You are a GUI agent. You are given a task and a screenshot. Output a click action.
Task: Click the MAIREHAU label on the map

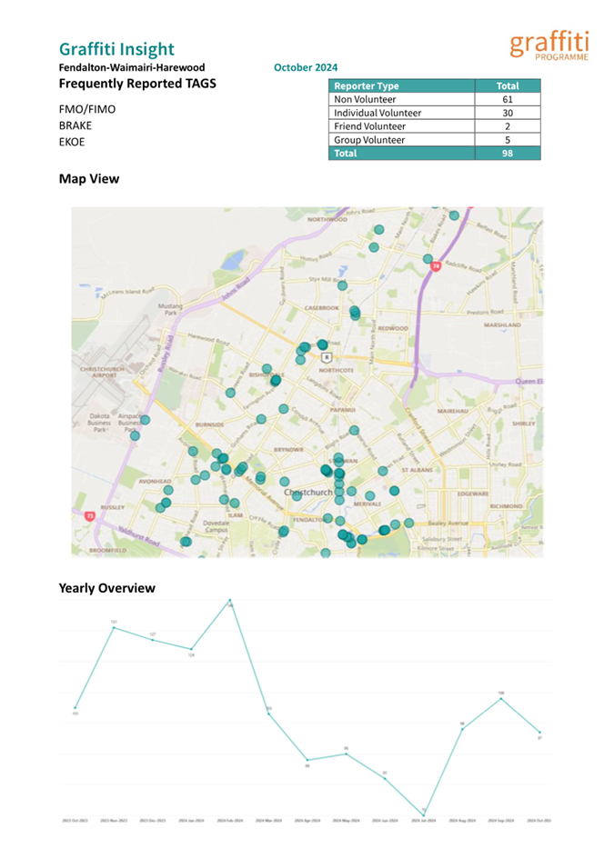tap(453, 412)
